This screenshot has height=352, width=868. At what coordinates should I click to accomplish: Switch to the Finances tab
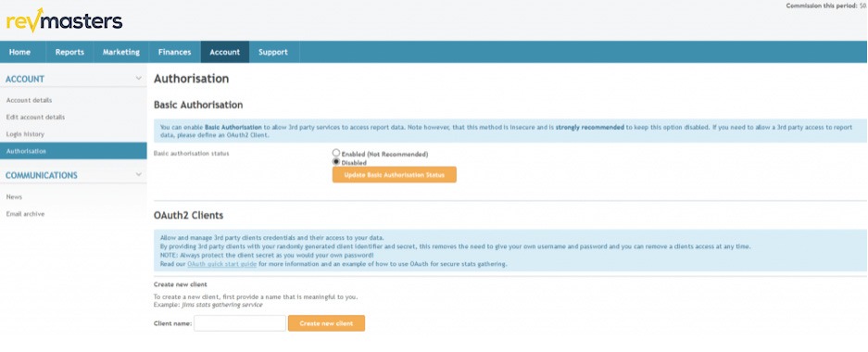[174, 52]
